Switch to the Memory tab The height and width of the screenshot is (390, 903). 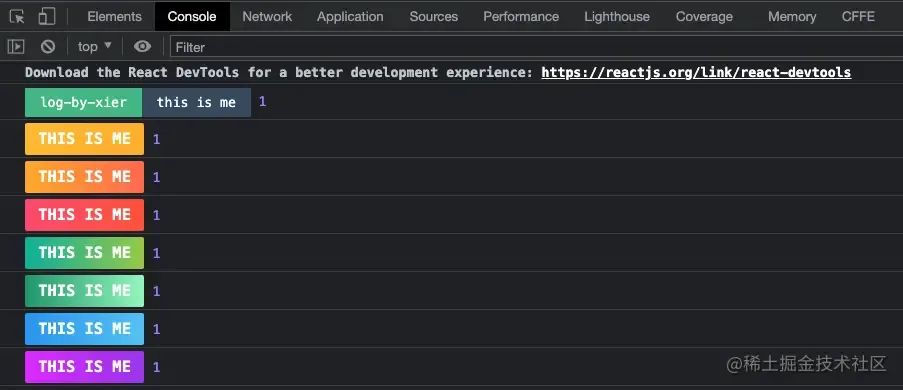(792, 17)
